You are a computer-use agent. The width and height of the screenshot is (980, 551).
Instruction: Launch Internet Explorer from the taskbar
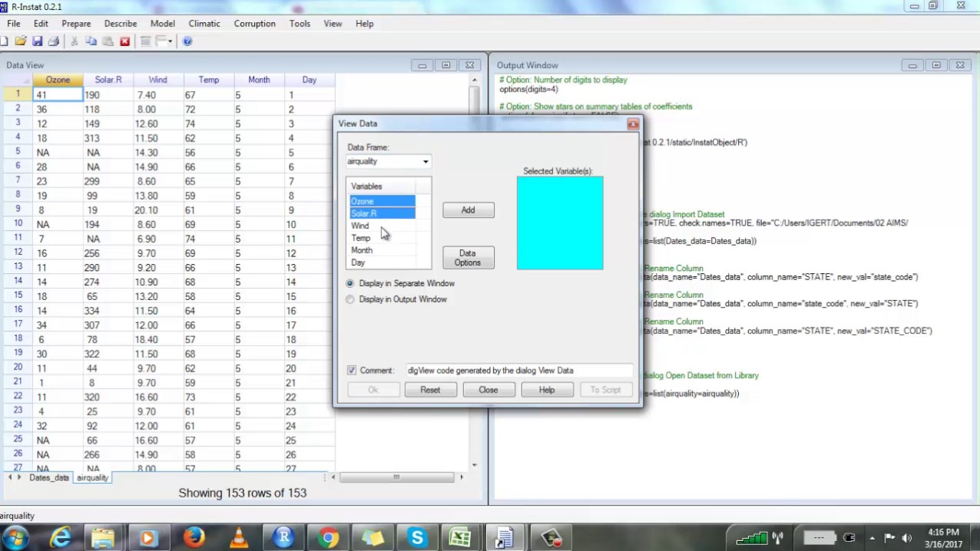coord(60,538)
